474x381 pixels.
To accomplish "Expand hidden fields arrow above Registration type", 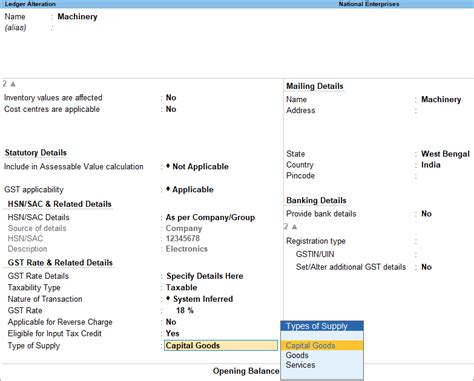I will coord(294,227).
